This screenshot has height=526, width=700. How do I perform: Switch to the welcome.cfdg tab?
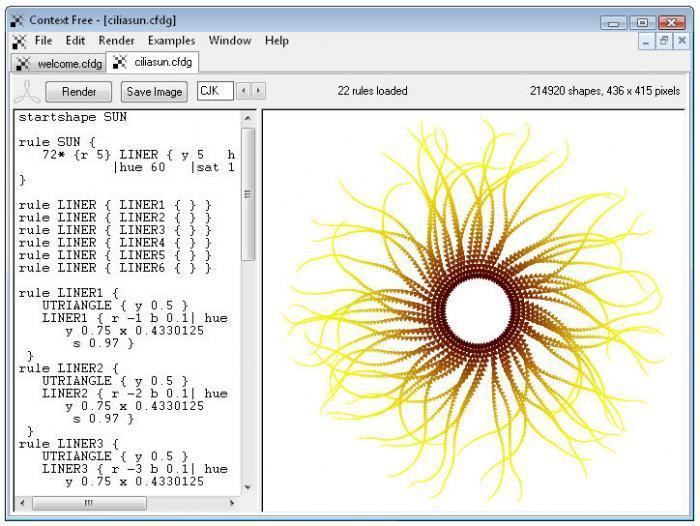pyautogui.click(x=58, y=64)
